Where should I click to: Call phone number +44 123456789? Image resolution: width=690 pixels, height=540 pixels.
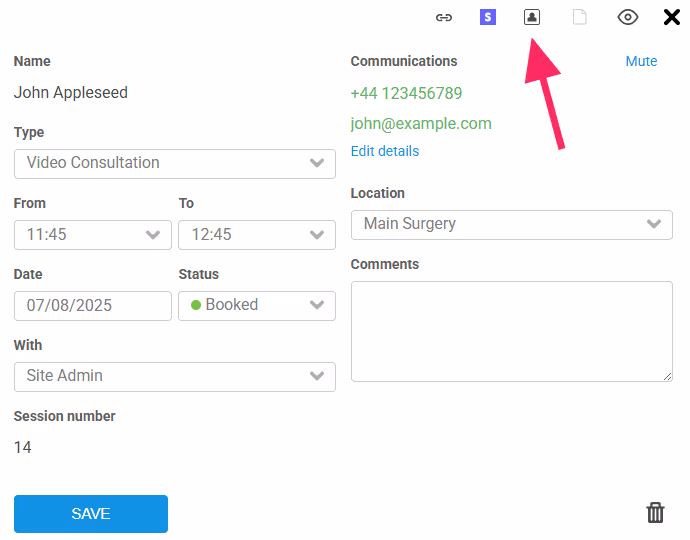click(x=406, y=93)
